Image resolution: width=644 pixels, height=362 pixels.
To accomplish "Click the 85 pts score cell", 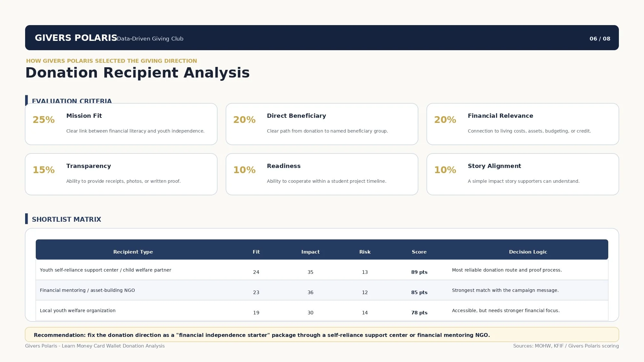I will point(419,292).
